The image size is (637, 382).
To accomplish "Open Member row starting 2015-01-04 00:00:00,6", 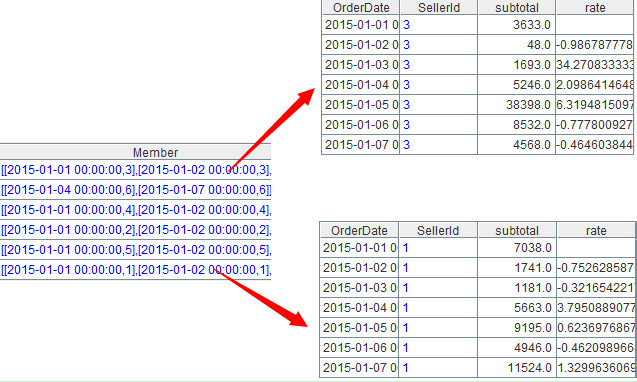I will (x=135, y=190).
